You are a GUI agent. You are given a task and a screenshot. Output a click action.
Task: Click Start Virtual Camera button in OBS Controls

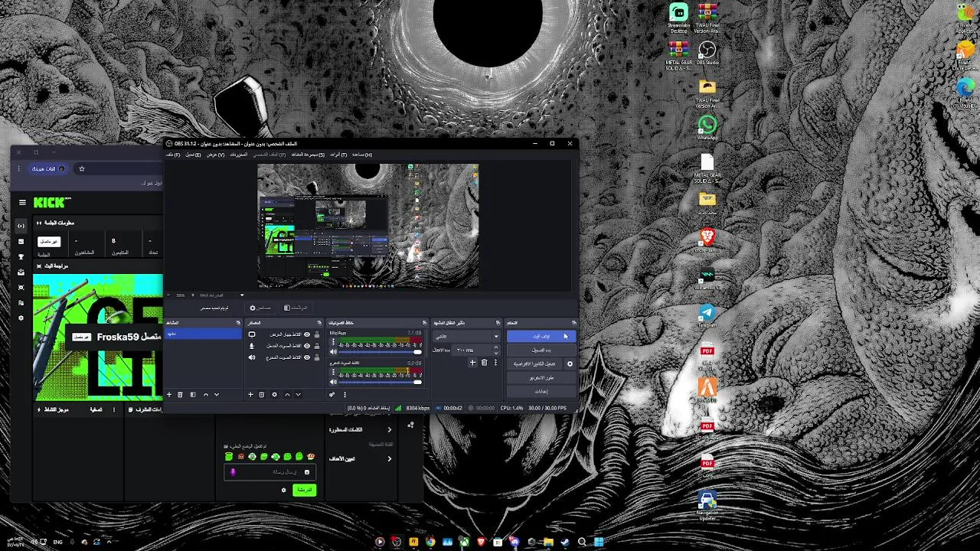[x=534, y=364]
